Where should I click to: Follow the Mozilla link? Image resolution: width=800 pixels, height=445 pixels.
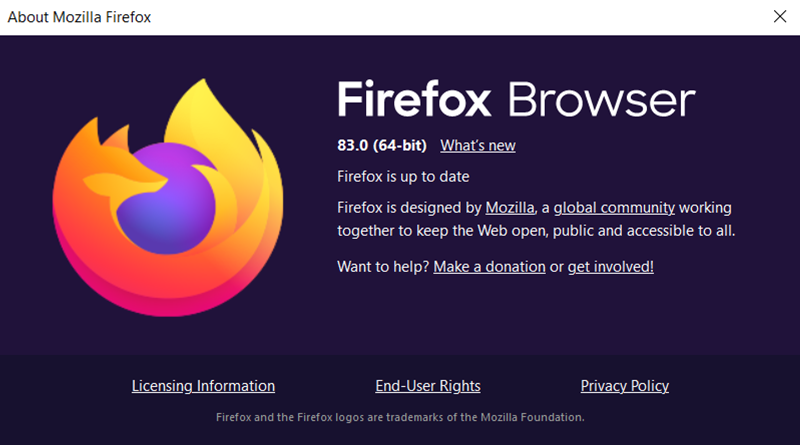tap(510, 208)
